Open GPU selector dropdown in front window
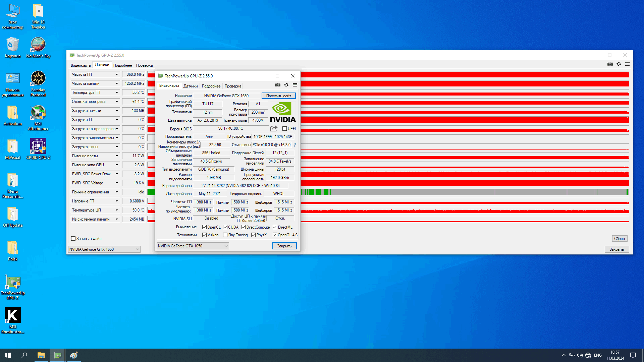This screenshot has width=644, height=362. point(193,246)
